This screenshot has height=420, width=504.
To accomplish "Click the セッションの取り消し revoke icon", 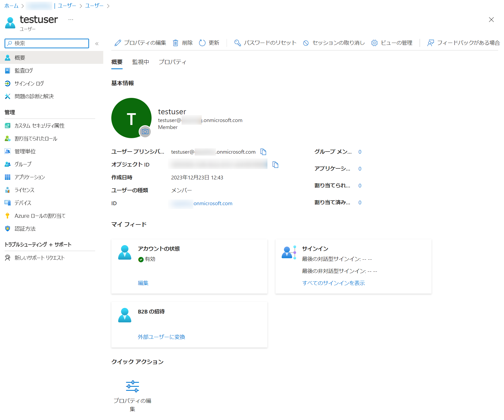I will pyautogui.click(x=306, y=43).
